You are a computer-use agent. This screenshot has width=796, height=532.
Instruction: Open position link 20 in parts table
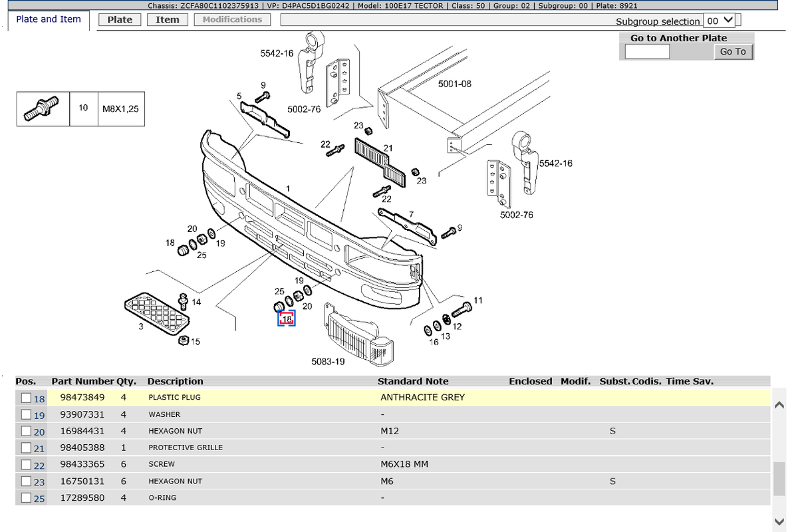coord(39,432)
